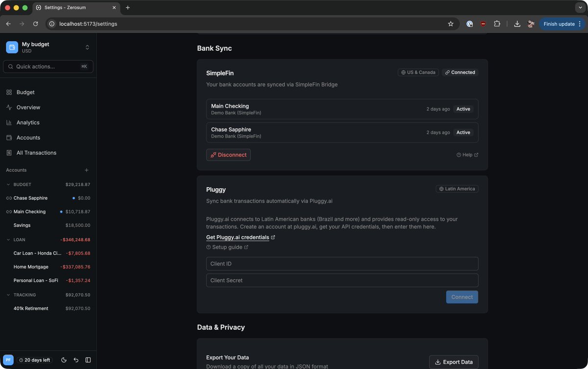The width and height of the screenshot is (588, 369).
Task: Focus the Quick actions search field
Action: pos(48,66)
